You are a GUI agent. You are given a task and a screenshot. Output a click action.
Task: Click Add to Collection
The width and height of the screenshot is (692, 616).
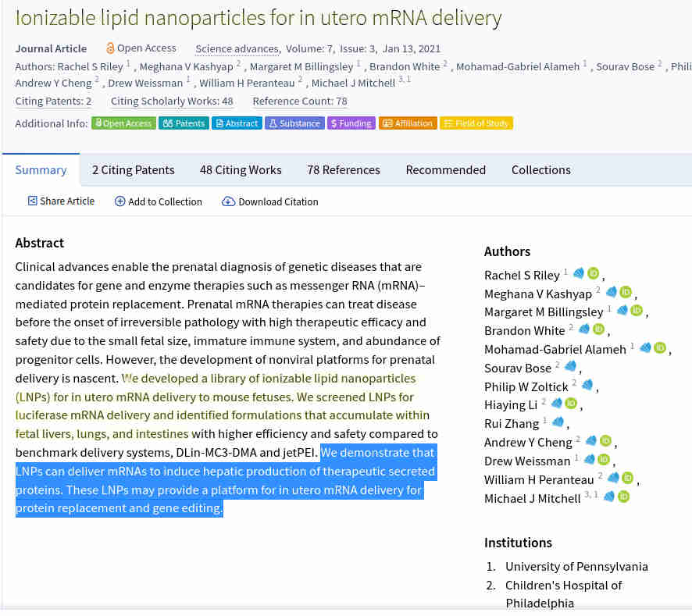click(x=159, y=201)
